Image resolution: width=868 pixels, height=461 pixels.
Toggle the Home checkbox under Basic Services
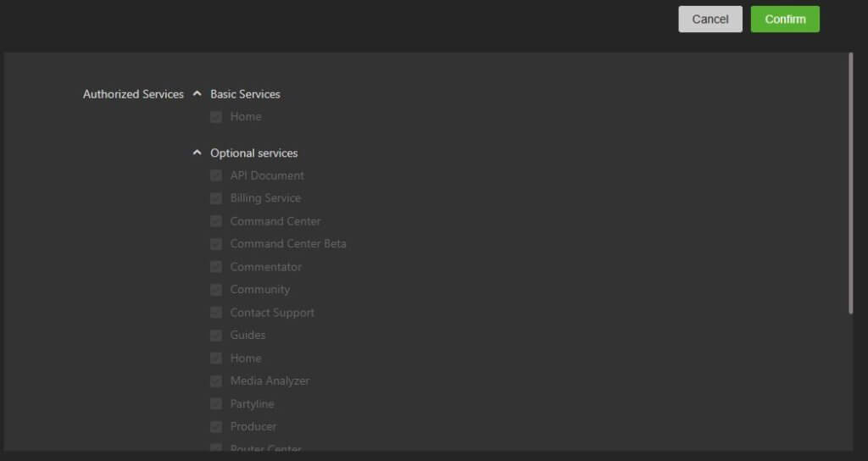[x=216, y=117]
